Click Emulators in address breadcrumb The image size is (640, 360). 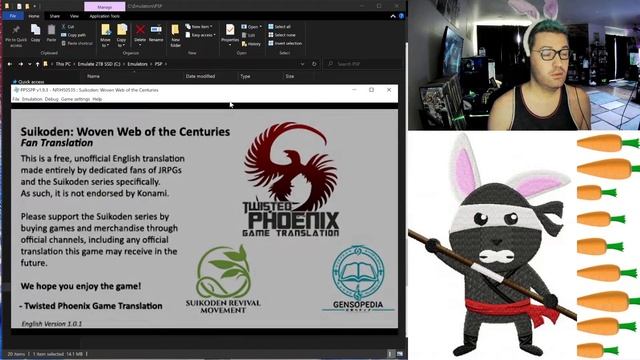pyautogui.click(x=137, y=64)
